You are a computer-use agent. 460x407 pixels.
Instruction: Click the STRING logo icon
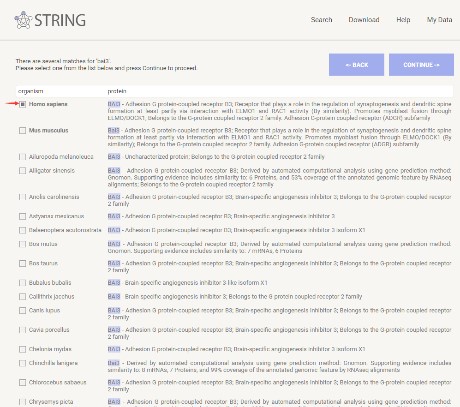pos(23,20)
